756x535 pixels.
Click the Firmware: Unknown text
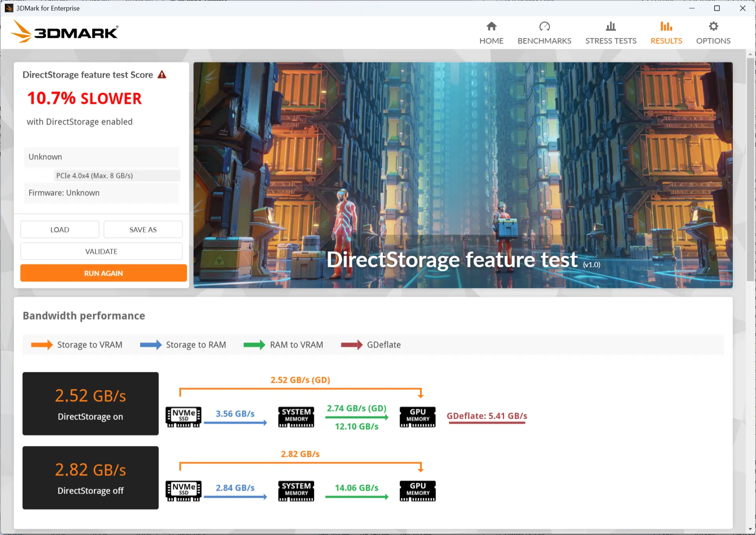point(64,193)
